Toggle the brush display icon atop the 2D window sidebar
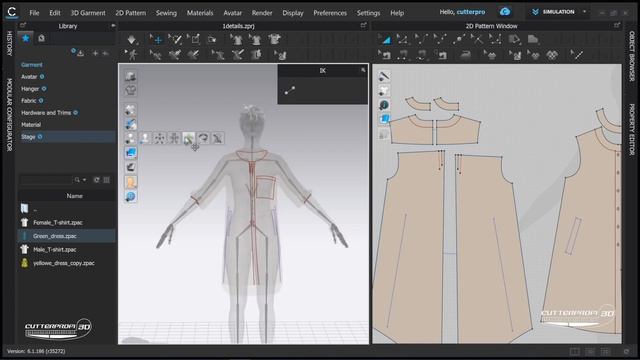The width and height of the screenshot is (640, 360). point(384,76)
